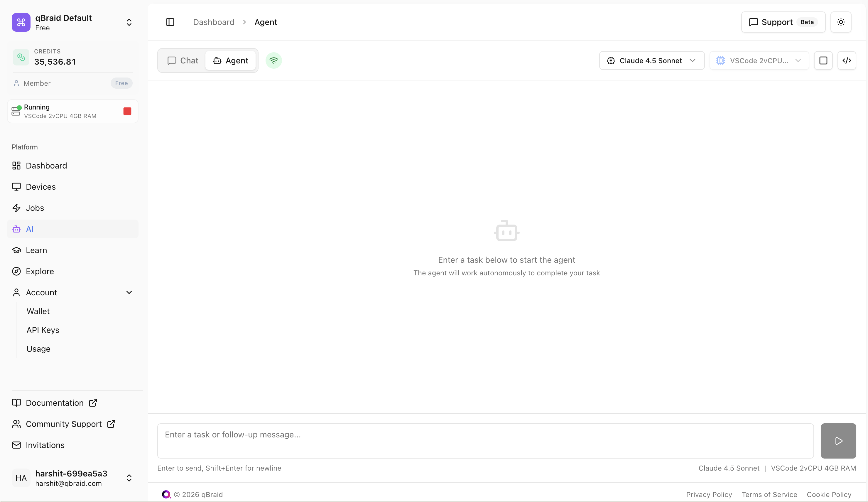
Task: Open Jobs from the sidebar
Action: [35, 208]
